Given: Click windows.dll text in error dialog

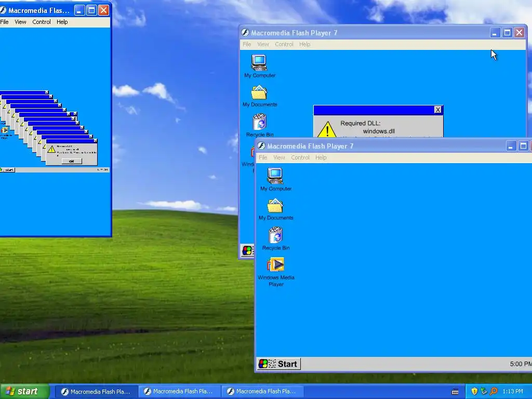Looking at the screenshot, I should point(379,131).
